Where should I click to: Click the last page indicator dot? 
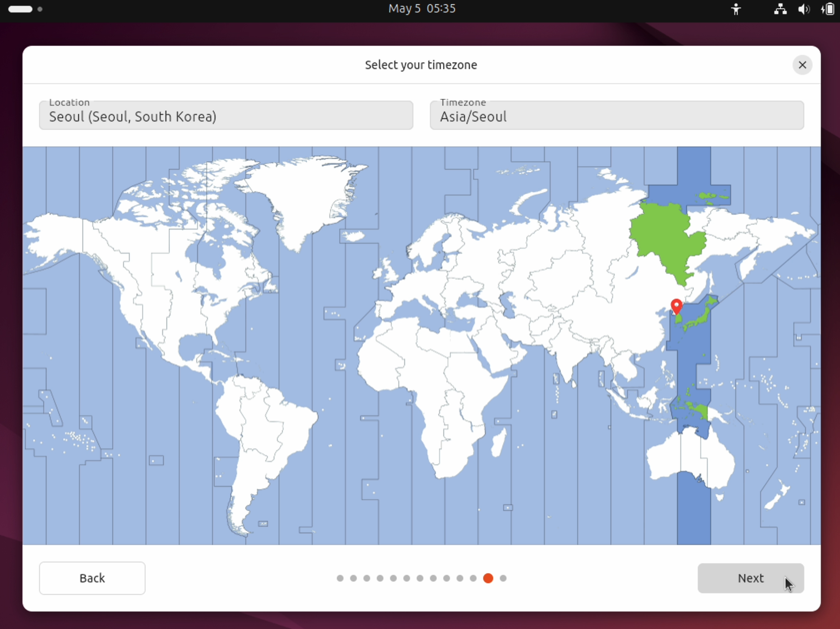503,578
